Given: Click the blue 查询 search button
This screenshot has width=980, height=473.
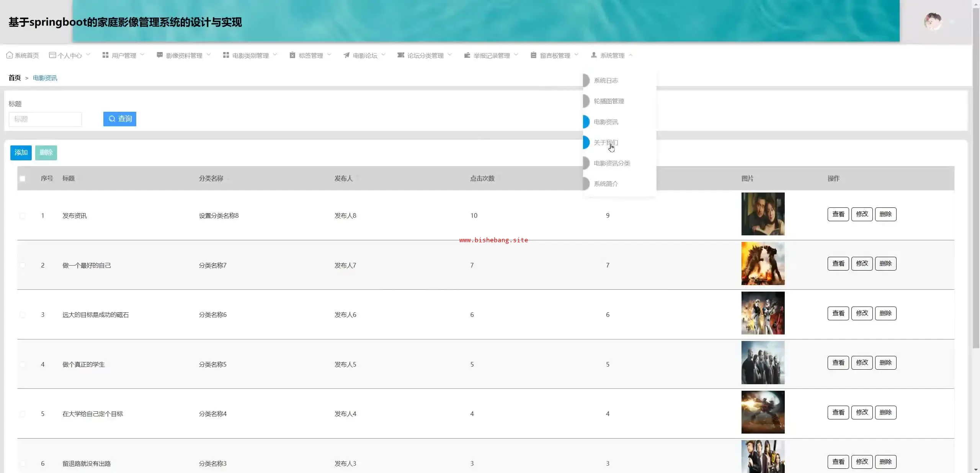Looking at the screenshot, I should 119,119.
